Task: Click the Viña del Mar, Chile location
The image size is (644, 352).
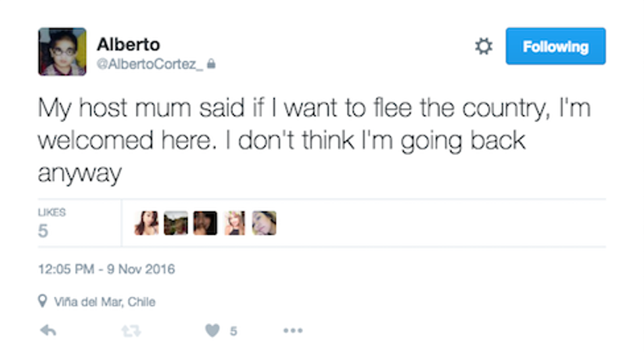Action: click(104, 302)
